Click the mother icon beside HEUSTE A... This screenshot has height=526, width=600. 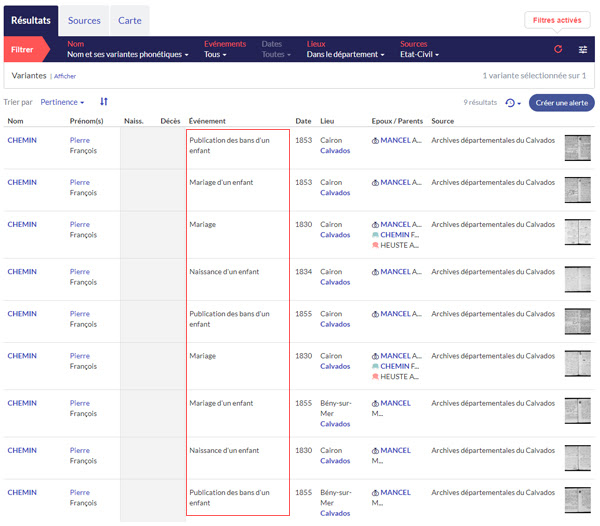pos(375,245)
